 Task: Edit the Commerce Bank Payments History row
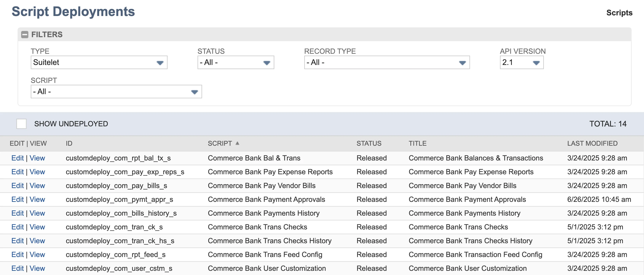pos(18,213)
